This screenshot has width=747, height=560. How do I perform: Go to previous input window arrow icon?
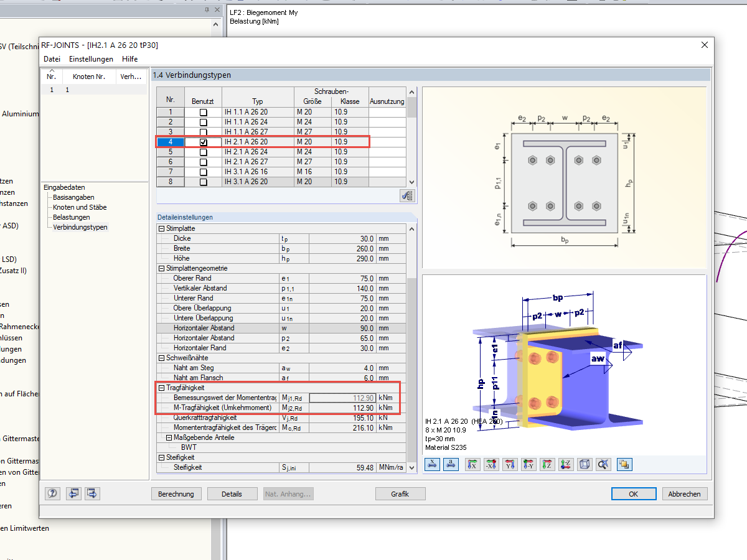click(x=73, y=493)
